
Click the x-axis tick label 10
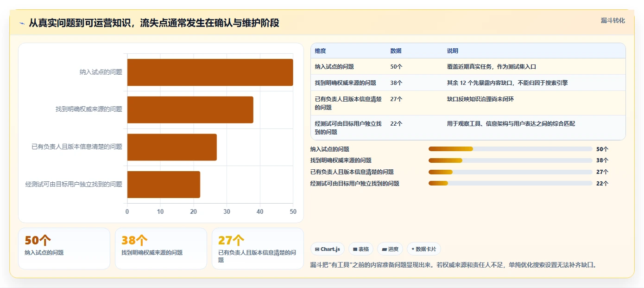[160, 212]
